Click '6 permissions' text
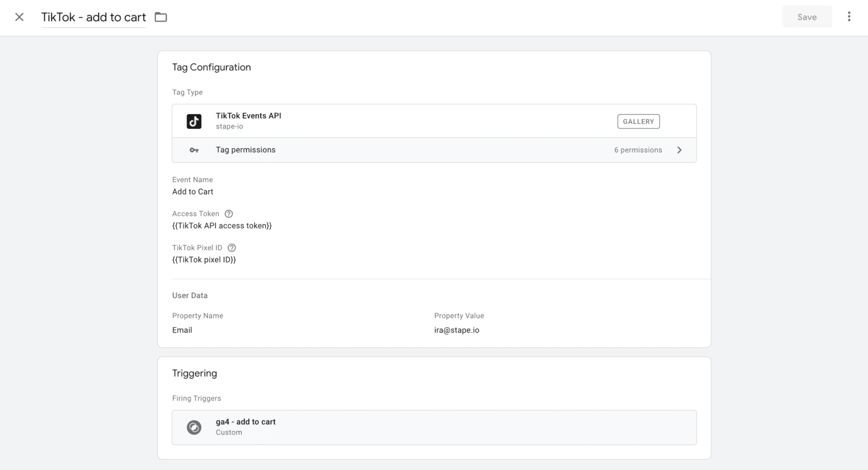Image resolution: width=868 pixels, height=470 pixels. point(638,150)
